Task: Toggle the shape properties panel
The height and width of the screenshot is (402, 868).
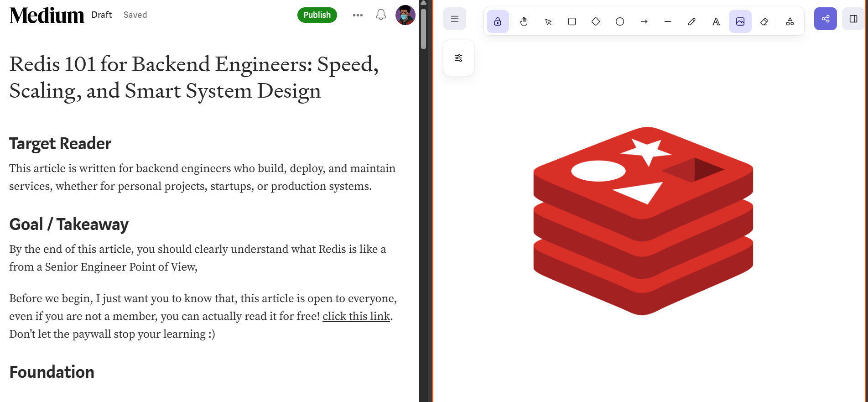Action: (458, 58)
